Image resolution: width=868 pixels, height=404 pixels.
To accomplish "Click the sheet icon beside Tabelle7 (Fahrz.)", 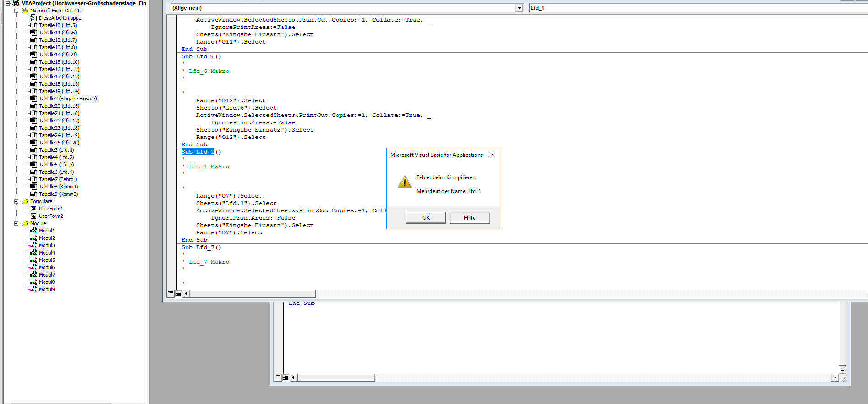I will (33, 179).
